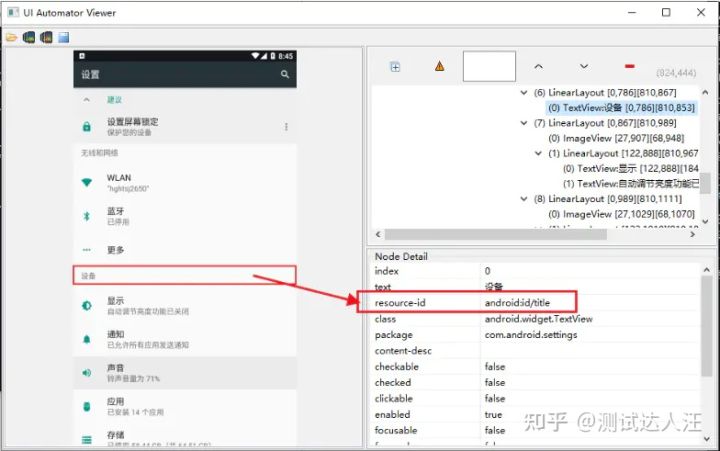Select the 蓝牙 item in screenshot
Screen dimensions: 720x451
185,216
